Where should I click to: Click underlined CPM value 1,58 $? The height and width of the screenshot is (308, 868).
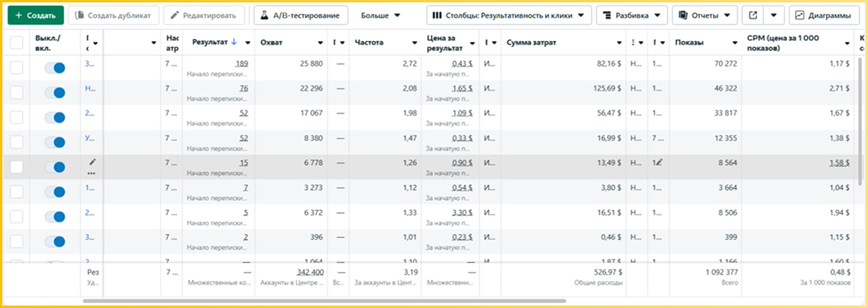839,163
